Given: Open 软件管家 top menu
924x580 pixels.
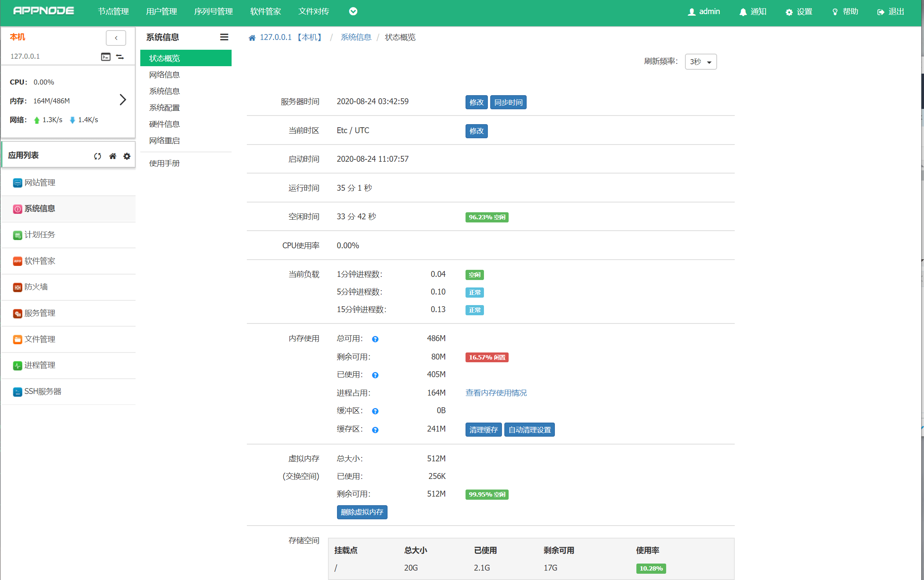Looking at the screenshot, I should [266, 11].
